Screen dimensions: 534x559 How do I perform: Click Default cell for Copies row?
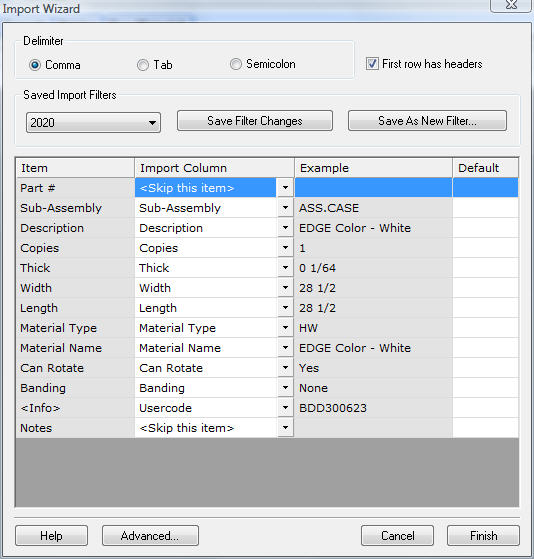485,247
